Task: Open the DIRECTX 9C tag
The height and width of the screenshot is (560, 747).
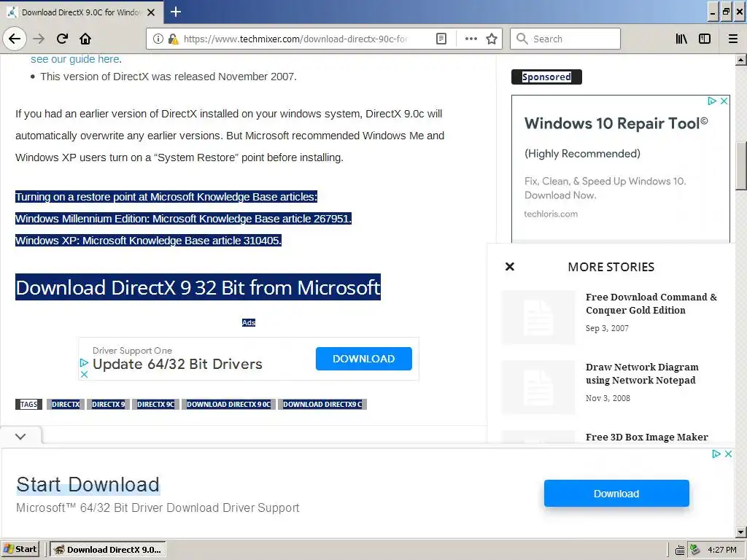Action: [x=156, y=404]
